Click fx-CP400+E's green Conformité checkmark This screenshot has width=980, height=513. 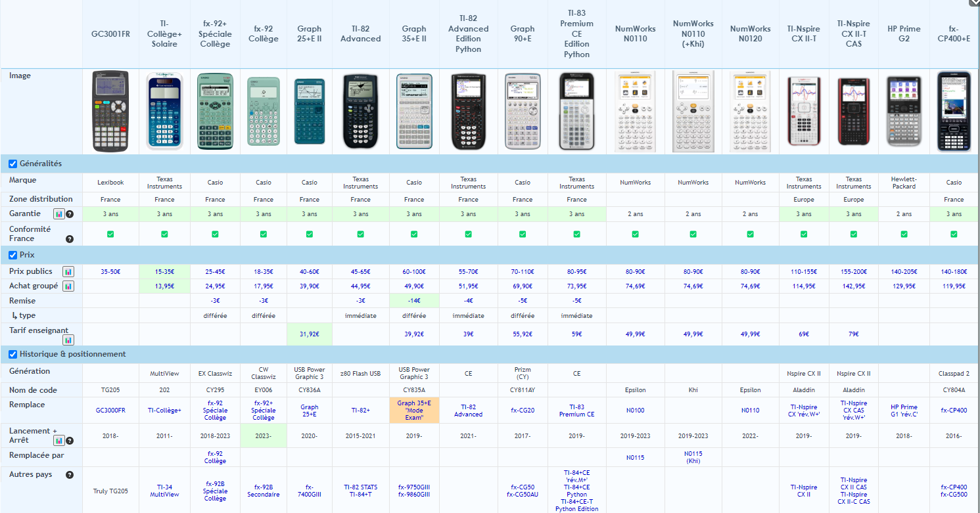(954, 234)
